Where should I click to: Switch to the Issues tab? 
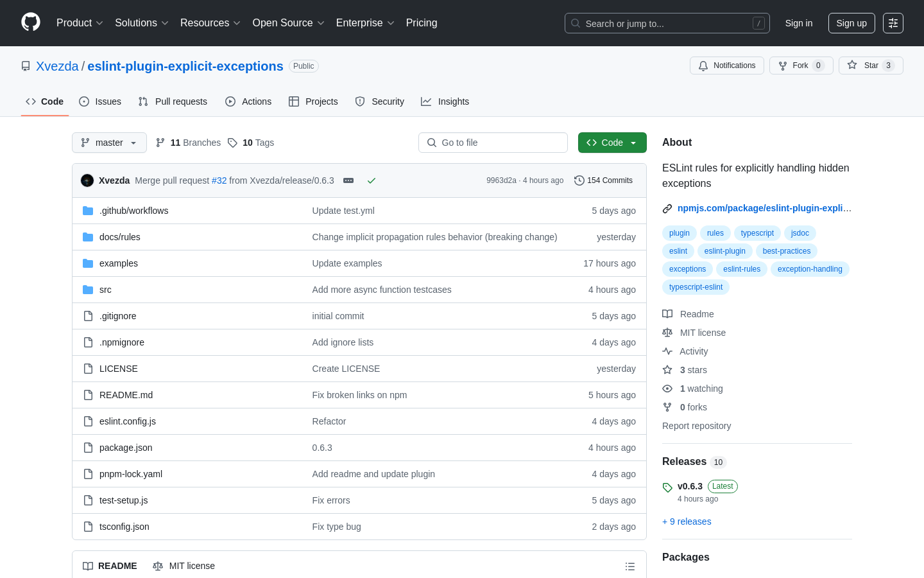pos(100,101)
